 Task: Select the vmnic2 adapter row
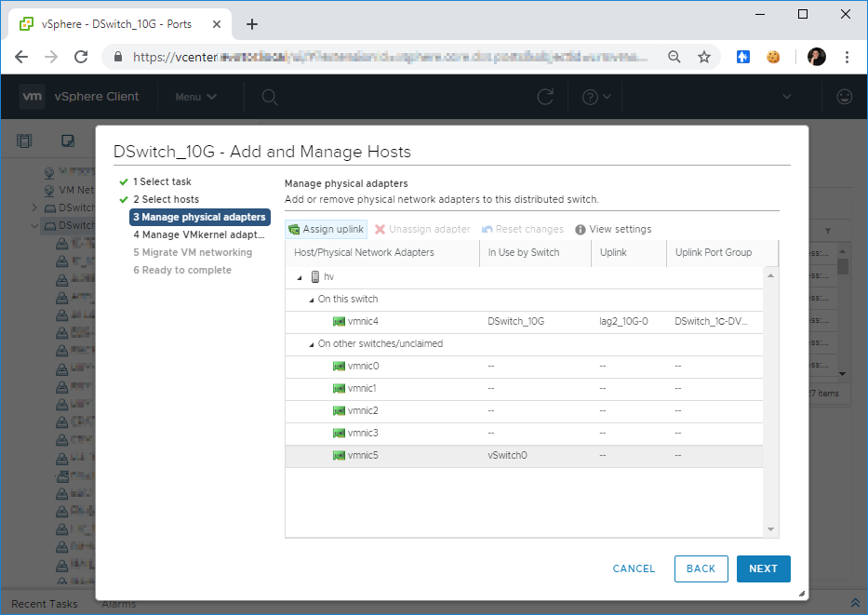(524, 410)
